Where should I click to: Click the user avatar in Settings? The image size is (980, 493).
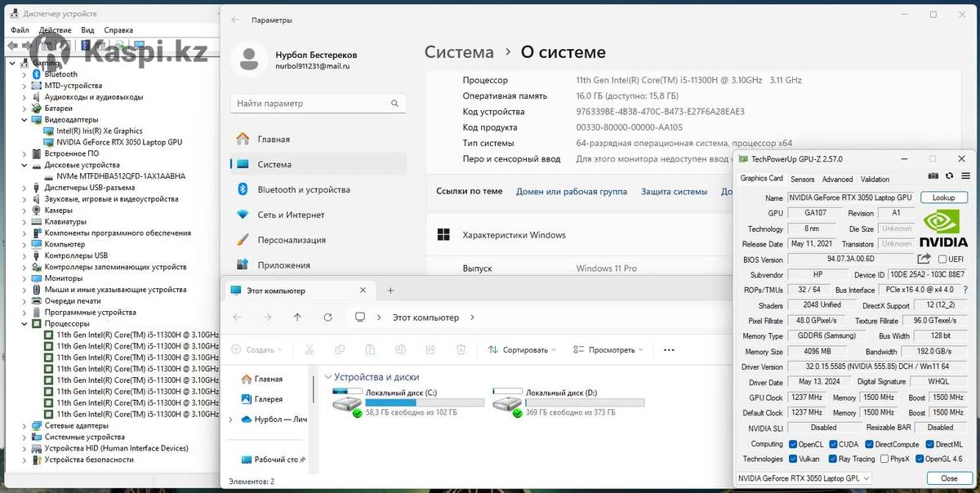(249, 60)
